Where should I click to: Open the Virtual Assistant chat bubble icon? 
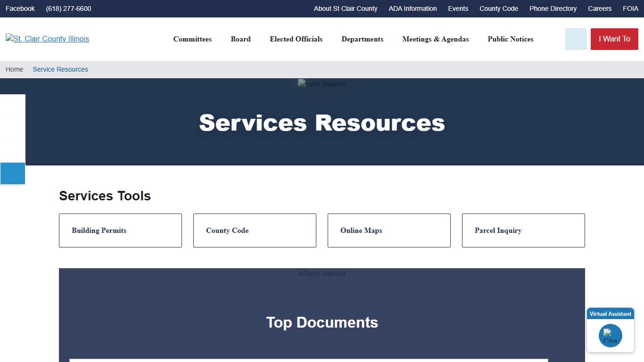pos(610,336)
